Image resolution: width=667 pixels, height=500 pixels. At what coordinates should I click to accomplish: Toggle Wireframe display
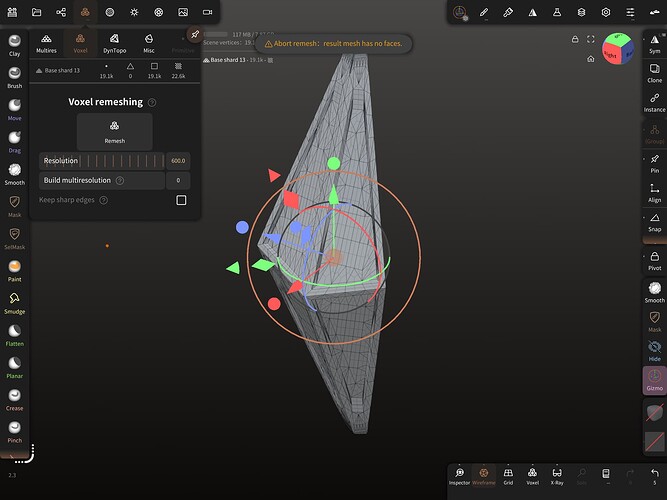[484, 477]
